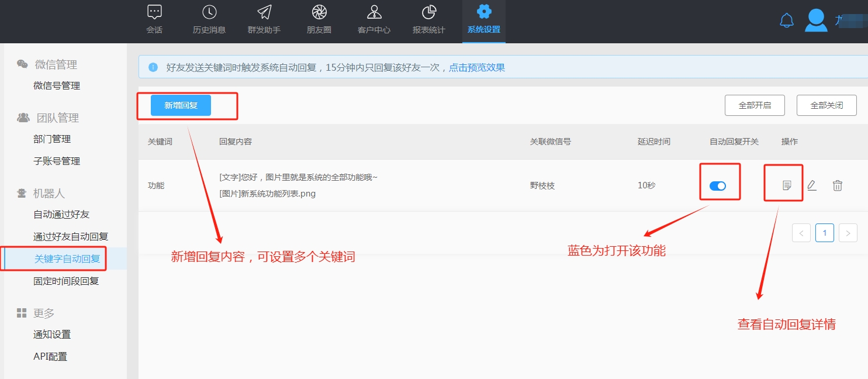The height and width of the screenshot is (379, 868).
Task: Select page 1 in pagination
Action: 825,233
